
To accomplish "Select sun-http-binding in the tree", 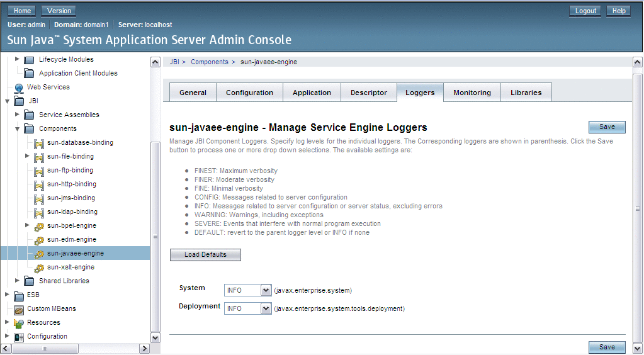I will [72, 184].
